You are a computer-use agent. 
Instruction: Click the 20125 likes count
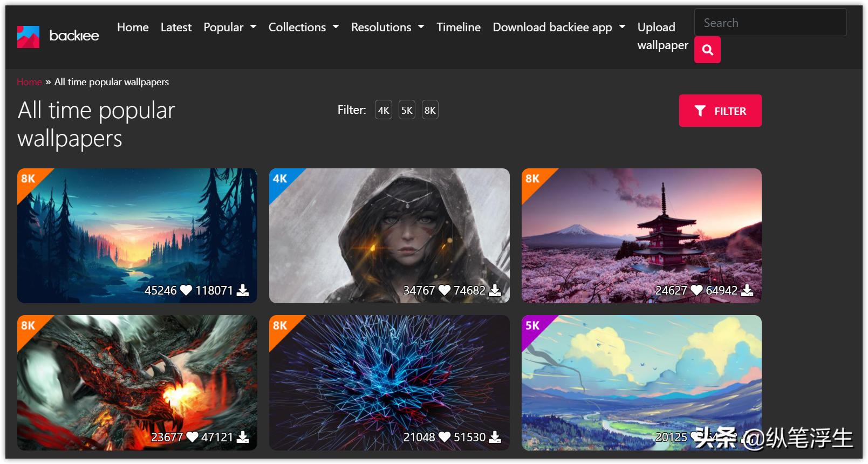tap(671, 437)
